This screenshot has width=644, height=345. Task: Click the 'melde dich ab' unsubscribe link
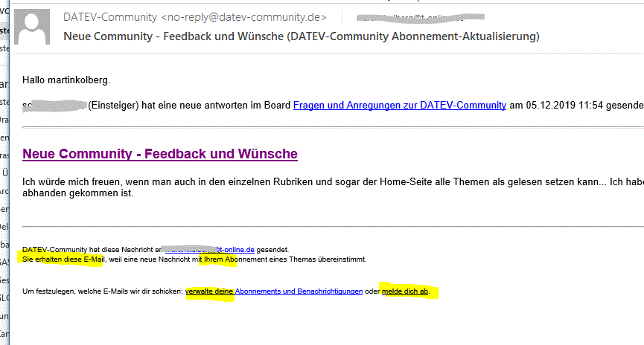tap(405, 291)
